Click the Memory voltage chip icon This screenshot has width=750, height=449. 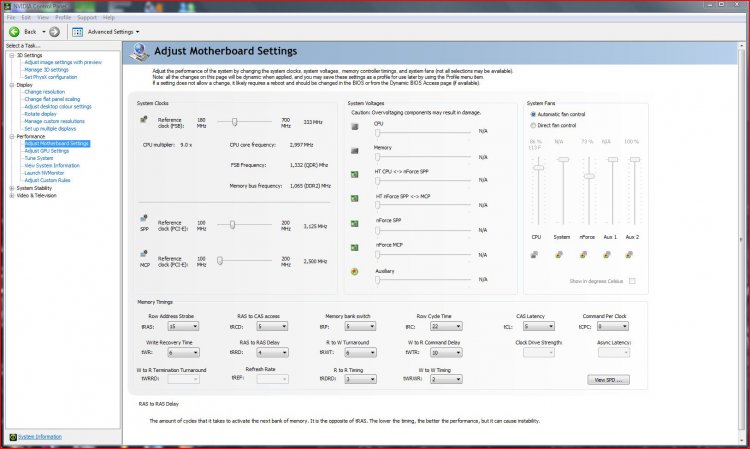[354, 151]
